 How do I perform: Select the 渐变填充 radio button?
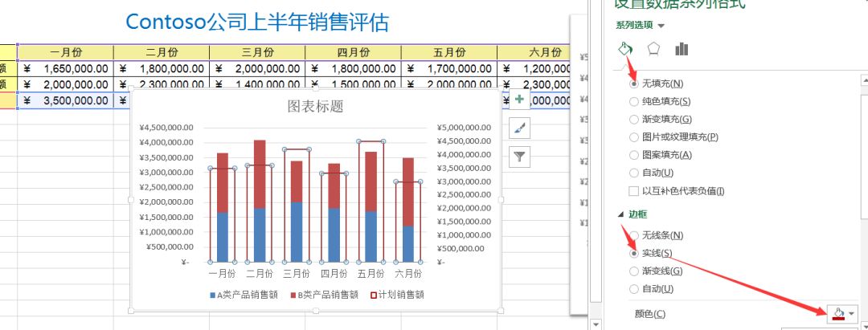coord(635,119)
